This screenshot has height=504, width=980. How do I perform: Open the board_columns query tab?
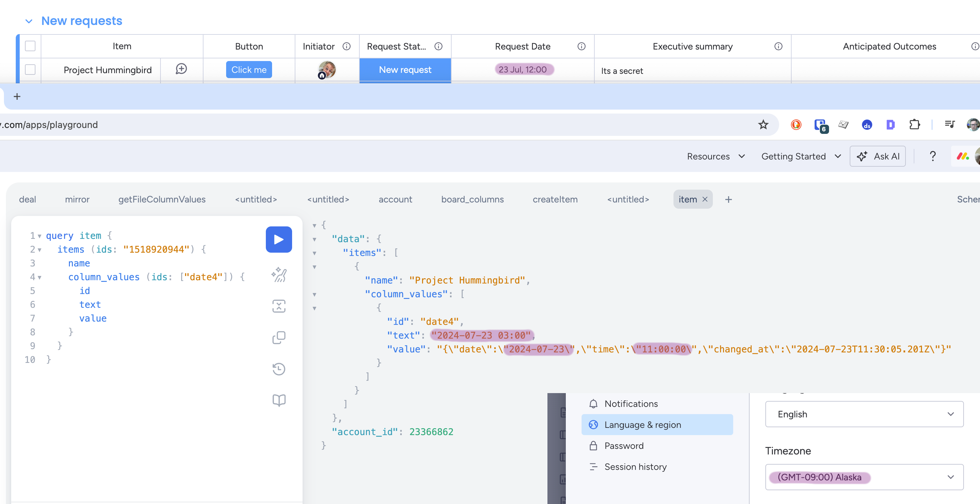click(x=472, y=199)
